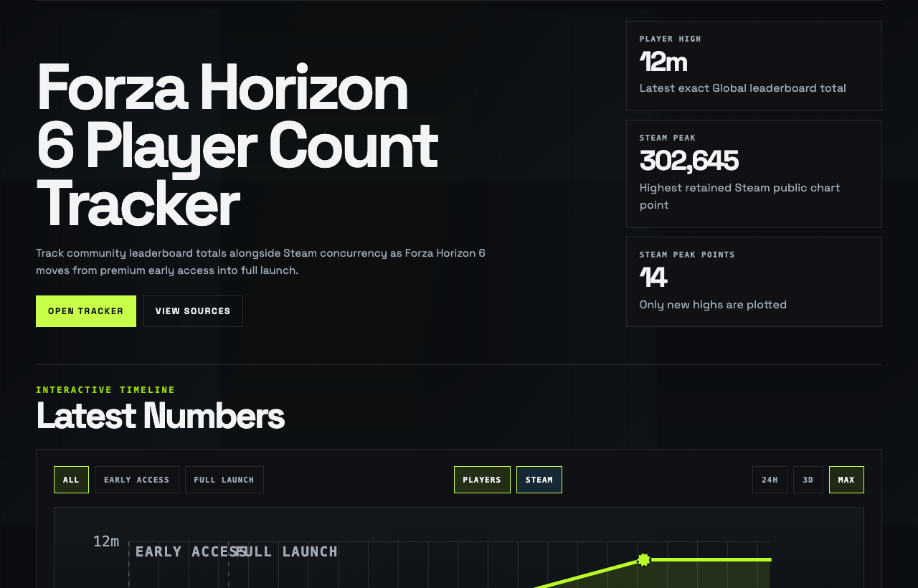The image size is (918, 588).
Task: Select the Player High stat card
Action: point(754,66)
